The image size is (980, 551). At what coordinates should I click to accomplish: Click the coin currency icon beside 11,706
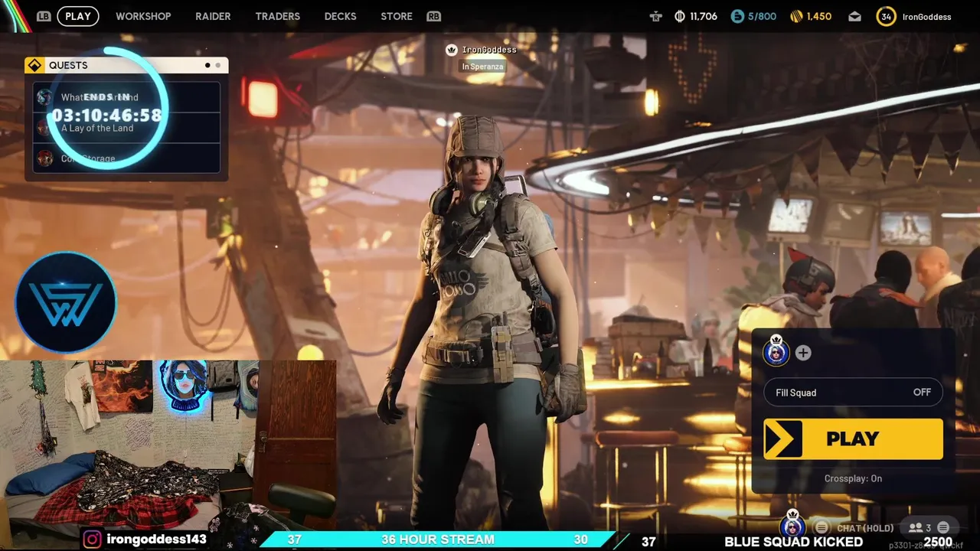(680, 16)
